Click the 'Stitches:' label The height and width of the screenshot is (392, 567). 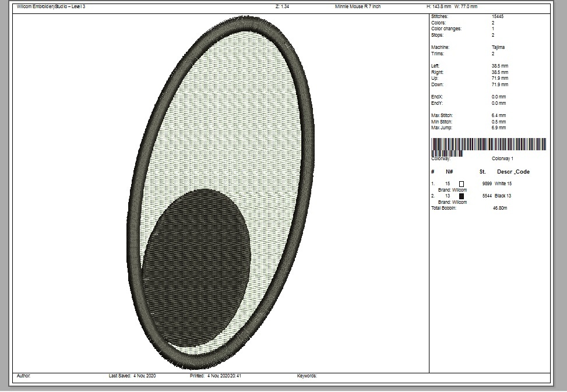click(x=439, y=17)
